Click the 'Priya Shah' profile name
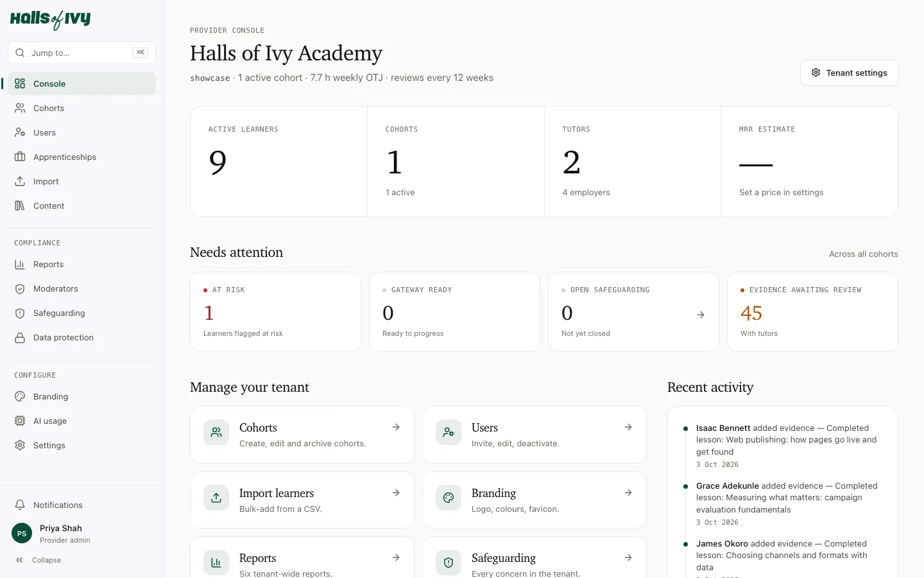This screenshot has width=924, height=578. coord(61,528)
